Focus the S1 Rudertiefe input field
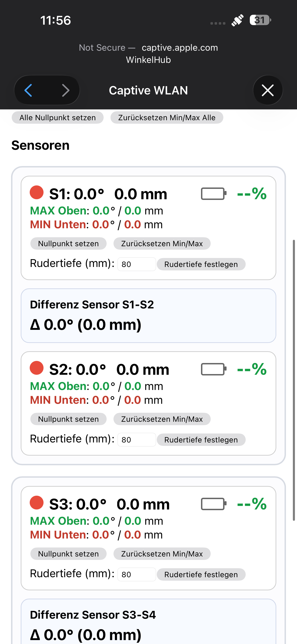 (x=137, y=264)
